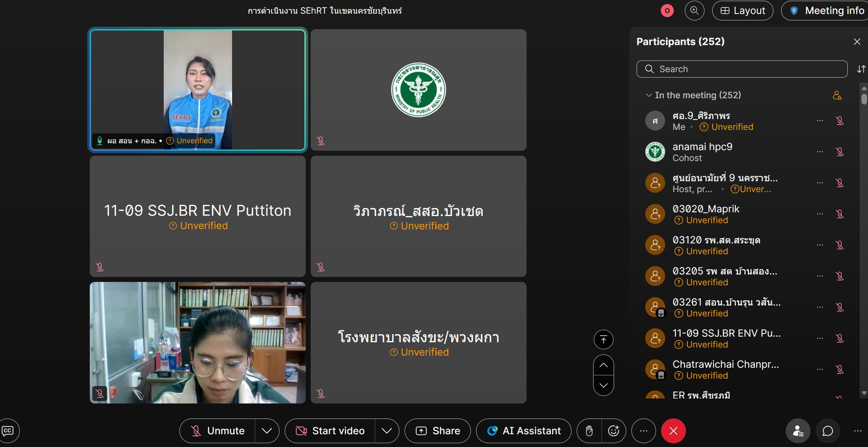Toggle the participants panel icon
This screenshot has height=447, width=868.
[x=798, y=431]
